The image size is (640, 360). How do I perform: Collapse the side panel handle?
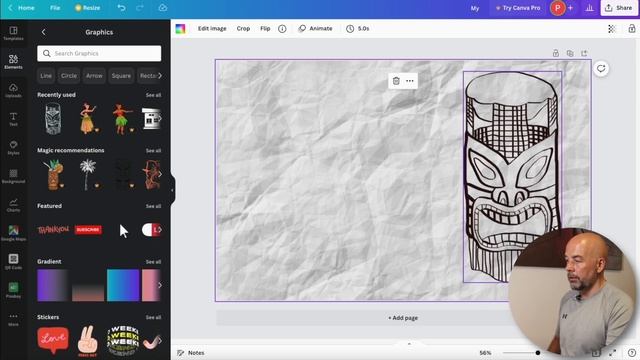[172, 190]
